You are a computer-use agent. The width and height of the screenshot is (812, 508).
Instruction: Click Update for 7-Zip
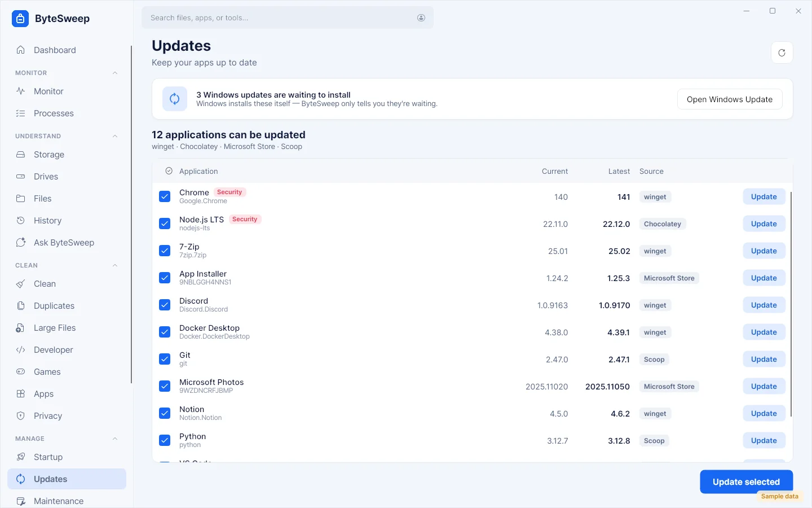click(764, 251)
